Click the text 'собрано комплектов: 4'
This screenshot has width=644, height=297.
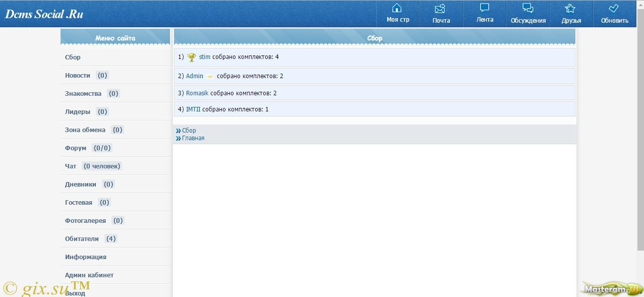click(x=246, y=57)
